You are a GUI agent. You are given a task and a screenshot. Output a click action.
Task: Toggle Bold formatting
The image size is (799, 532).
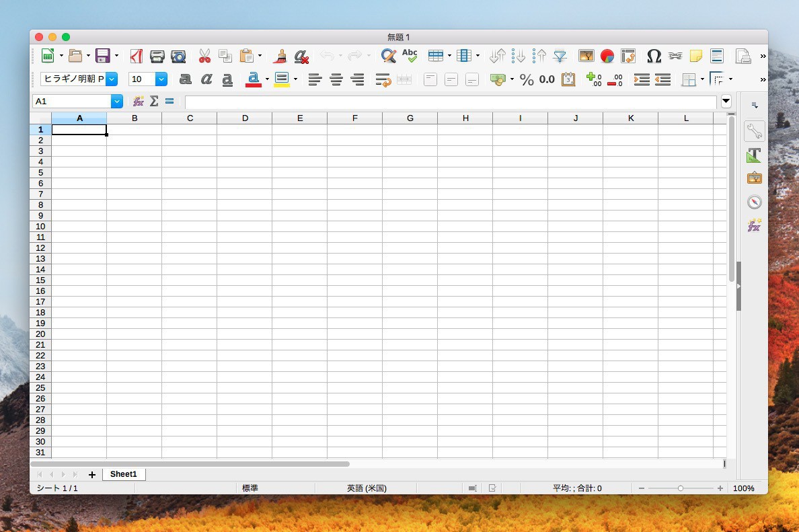click(x=186, y=79)
